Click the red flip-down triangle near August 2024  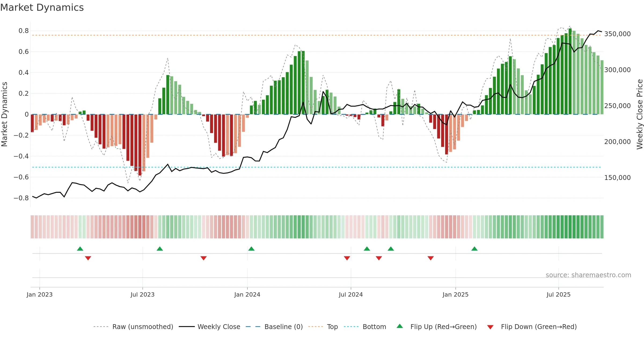(x=379, y=258)
